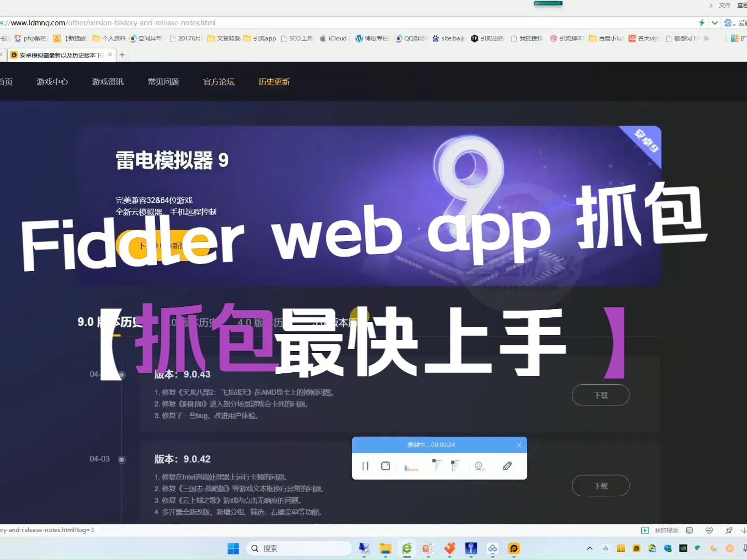Image resolution: width=747 pixels, height=560 pixels.
Task: Pause the screen recording
Action: point(365,466)
